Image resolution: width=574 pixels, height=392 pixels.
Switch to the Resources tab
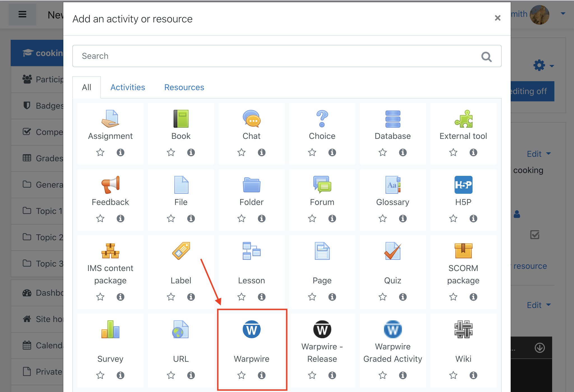pos(184,87)
